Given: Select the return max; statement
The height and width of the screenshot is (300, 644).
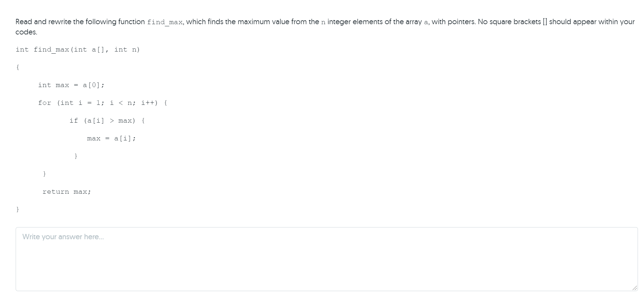Looking at the screenshot, I should point(66,192).
